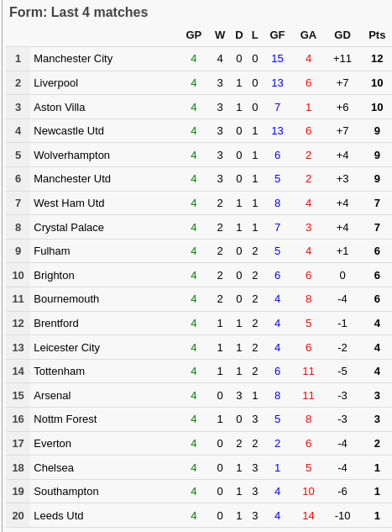Click the GA column header
Viewport: 392px width, 532px height.
(x=308, y=35)
